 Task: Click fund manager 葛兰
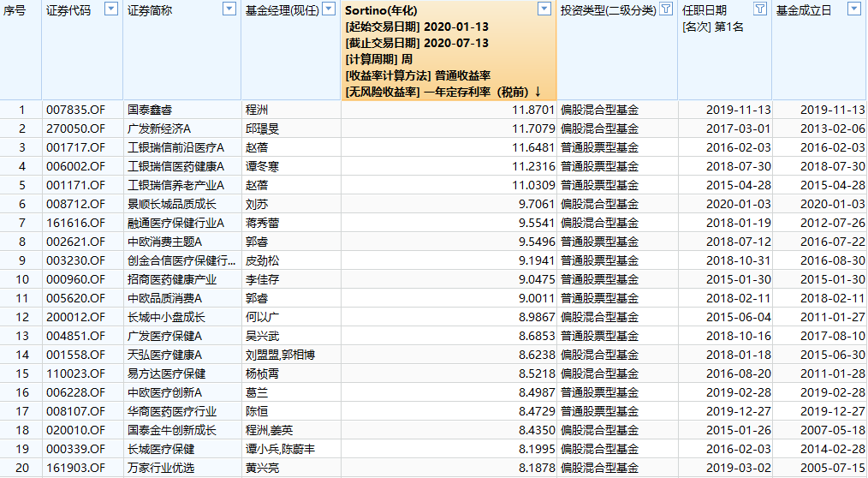point(257,392)
